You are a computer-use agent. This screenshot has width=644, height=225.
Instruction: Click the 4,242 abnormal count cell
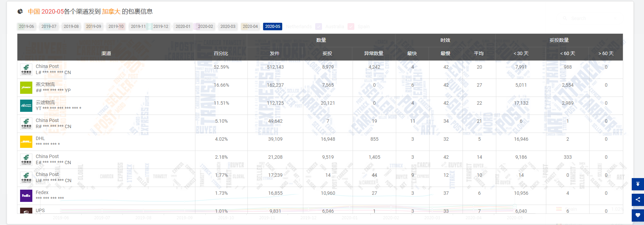374,67
